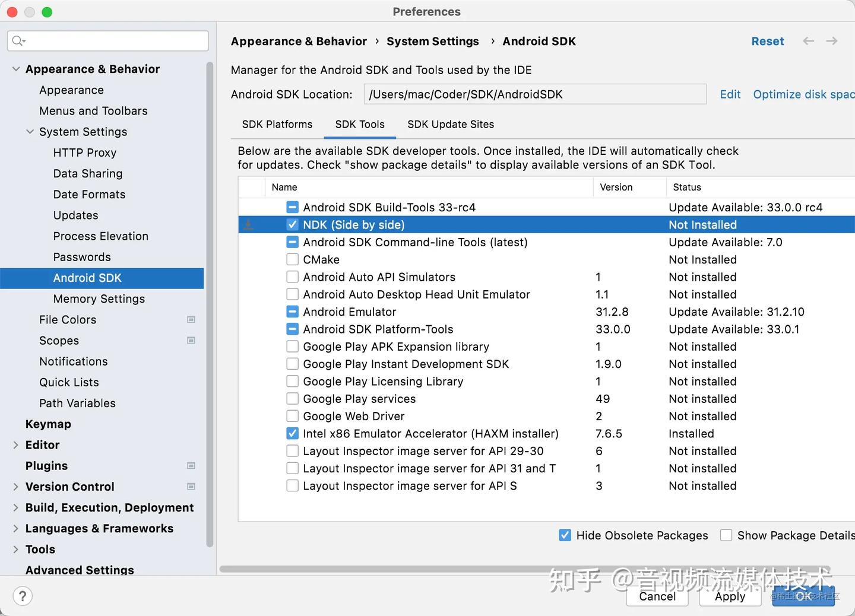
Task: Click the project-level icon beside Plugins
Action: (x=191, y=466)
